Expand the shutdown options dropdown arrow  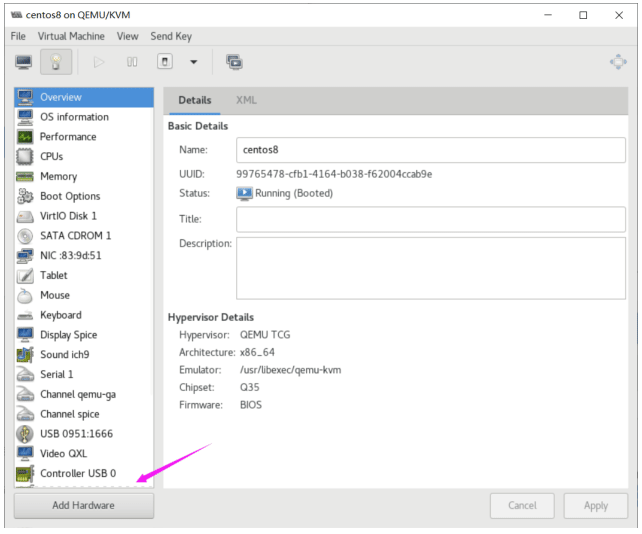[194, 62]
